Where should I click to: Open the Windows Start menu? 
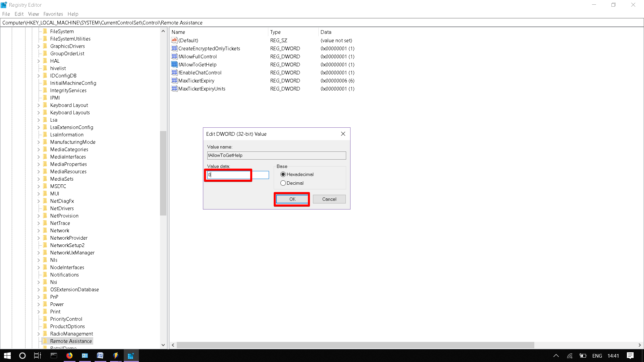pyautogui.click(x=7, y=356)
